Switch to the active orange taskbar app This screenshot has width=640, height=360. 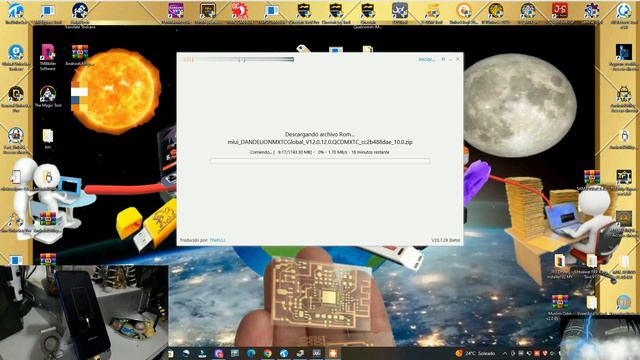333,353
